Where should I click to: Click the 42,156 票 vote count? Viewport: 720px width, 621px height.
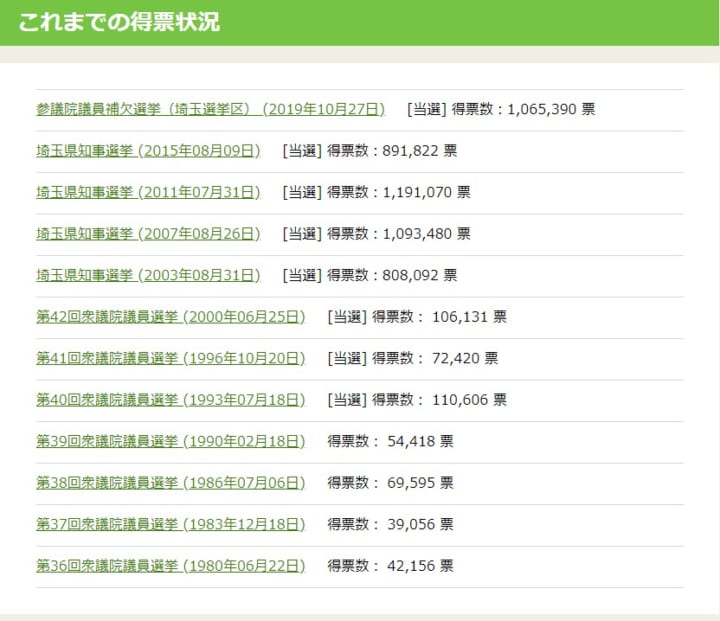tap(420, 566)
